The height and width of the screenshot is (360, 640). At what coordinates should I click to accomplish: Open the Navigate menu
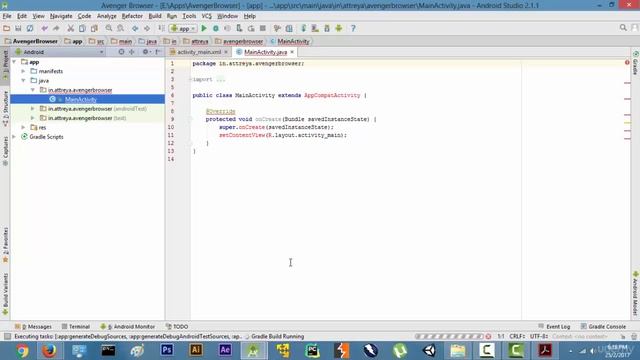61,16
